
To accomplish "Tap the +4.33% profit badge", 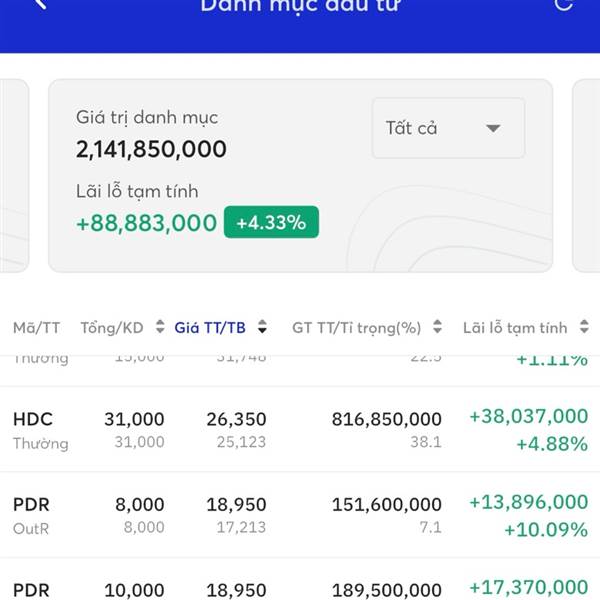I will pyautogui.click(x=271, y=222).
